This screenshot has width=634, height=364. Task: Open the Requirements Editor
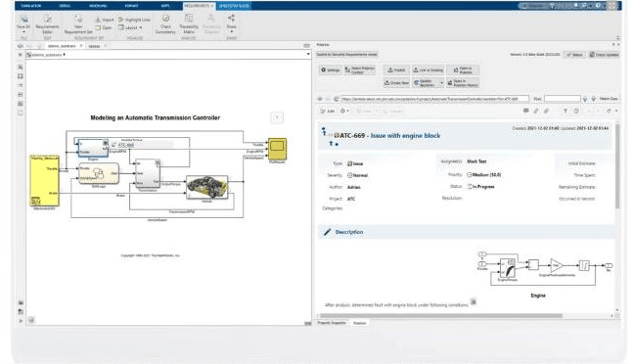[x=47, y=23]
